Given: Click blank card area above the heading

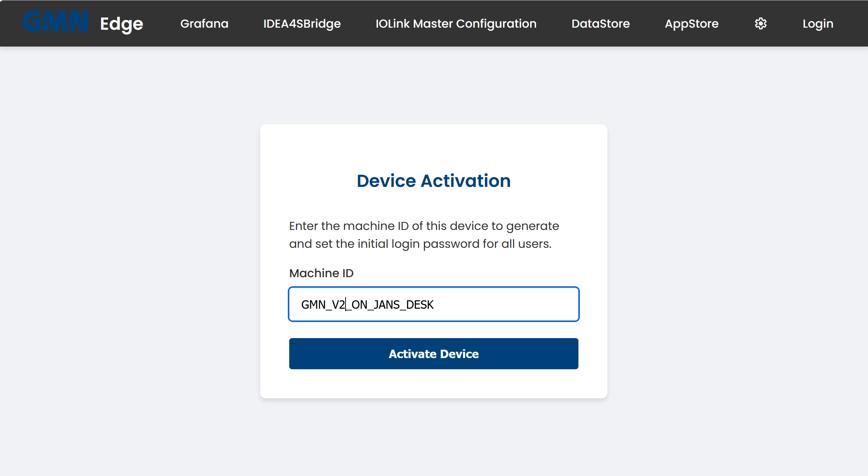Looking at the screenshot, I should (x=434, y=147).
